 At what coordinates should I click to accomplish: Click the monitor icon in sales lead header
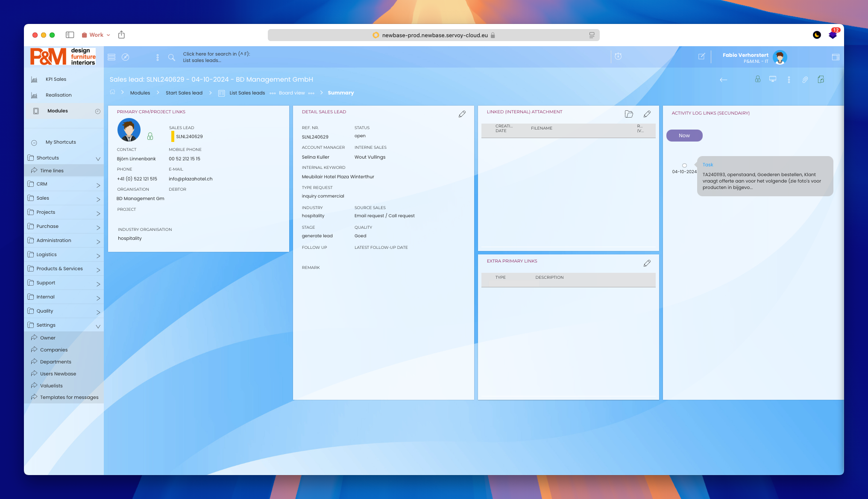coord(773,79)
